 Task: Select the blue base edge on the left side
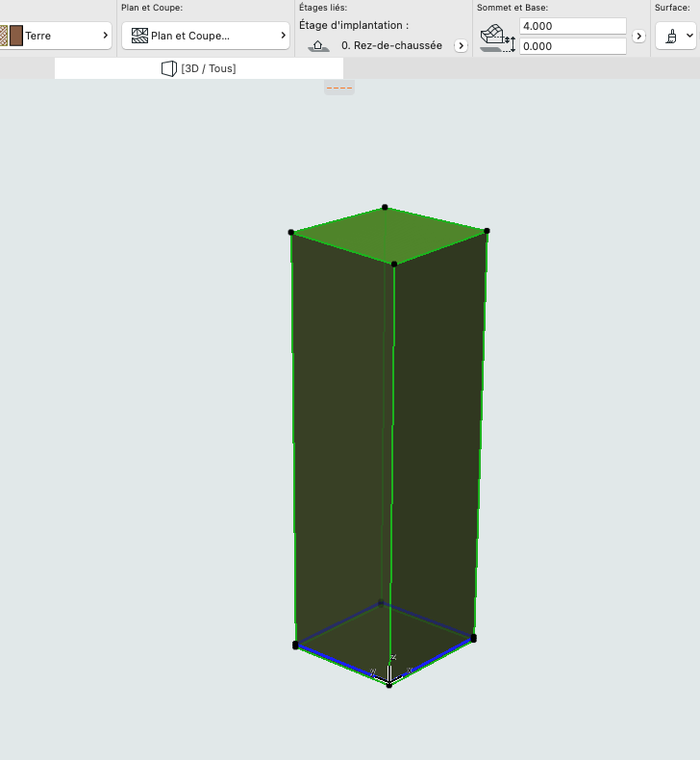pos(342,665)
